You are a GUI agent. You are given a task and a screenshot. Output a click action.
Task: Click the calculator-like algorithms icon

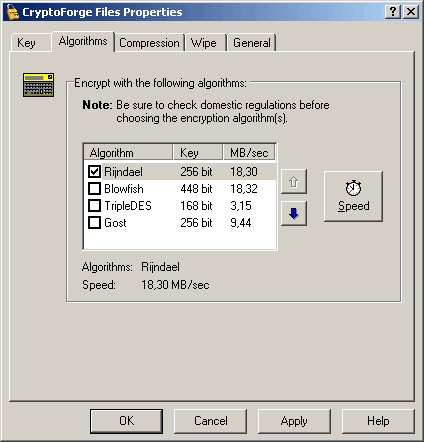[38, 85]
